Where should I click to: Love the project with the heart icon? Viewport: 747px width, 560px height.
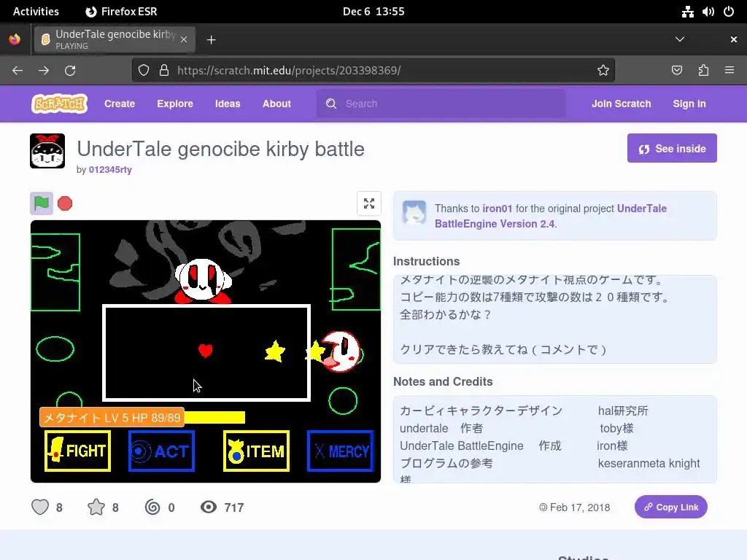point(40,507)
